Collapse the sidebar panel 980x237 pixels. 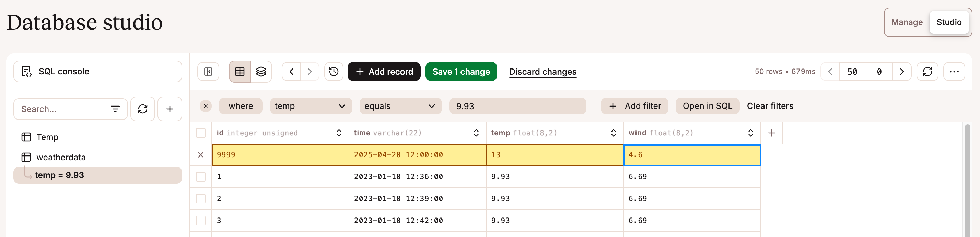208,71
